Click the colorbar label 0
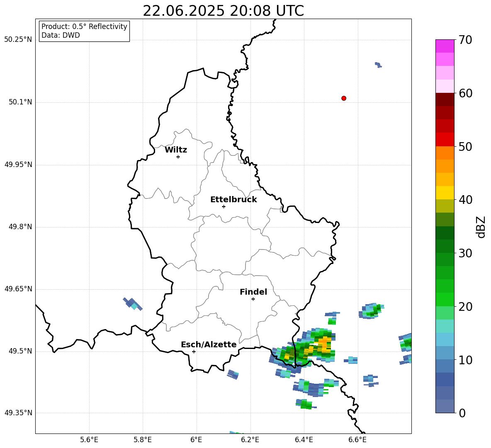Screen dimensions: 491x448 (462, 413)
